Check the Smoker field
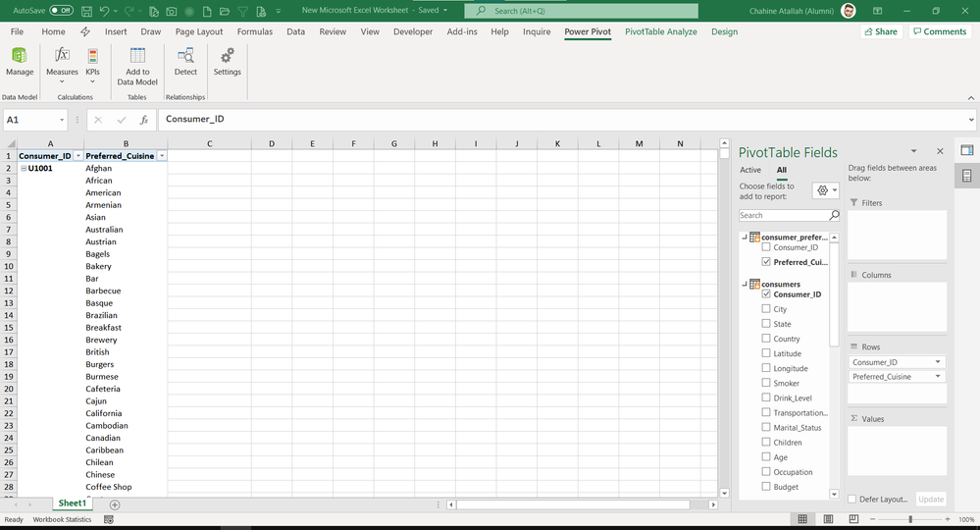The height and width of the screenshot is (530, 980). pos(766,383)
